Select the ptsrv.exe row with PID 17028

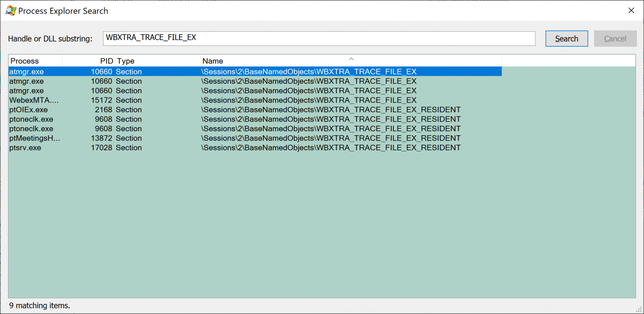tap(25, 148)
